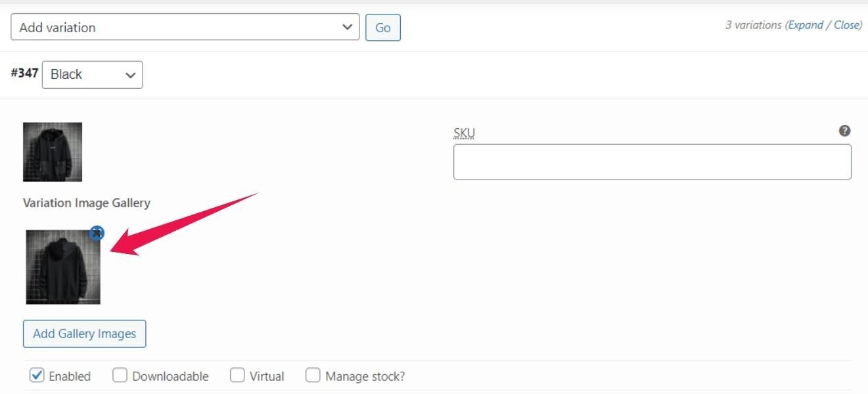868x394 pixels.
Task: Tick the Manage stock? checkbox
Action: point(313,376)
